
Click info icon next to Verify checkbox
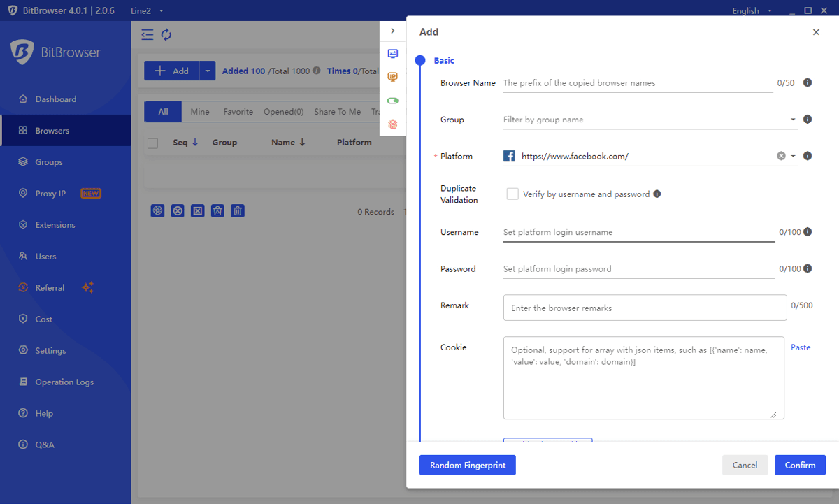tap(657, 194)
